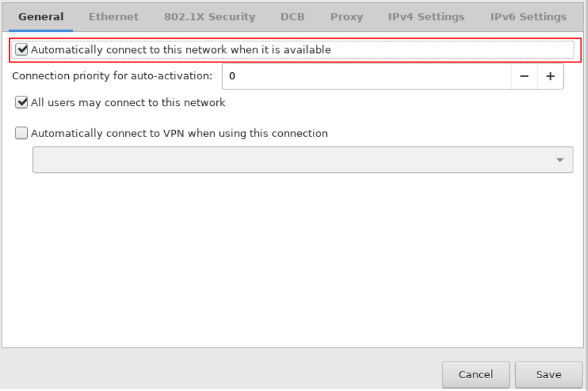Switch to IPv6 Settings tab
Viewport: 588px width, 391px height.
click(x=528, y=17)
